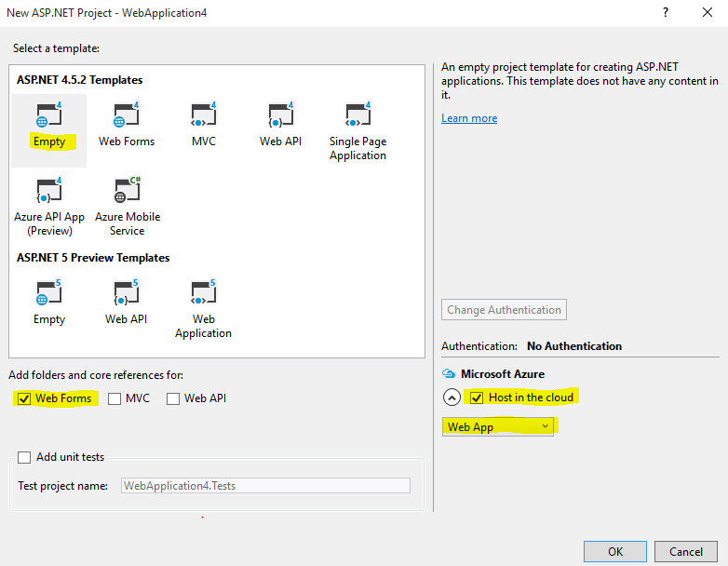The image size is (728, 566).
Task: Open the Web App hosting dropdown
Action: [x=498, y=427]
